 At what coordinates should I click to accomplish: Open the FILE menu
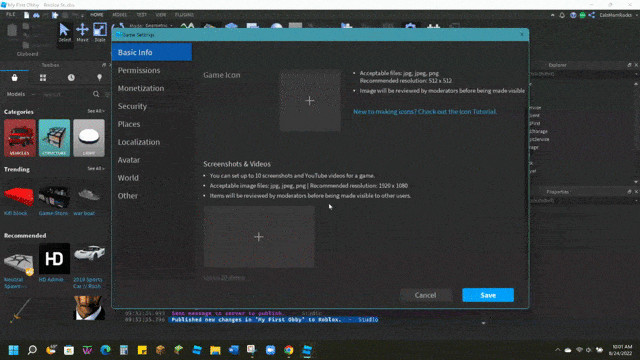click(11, 14)
